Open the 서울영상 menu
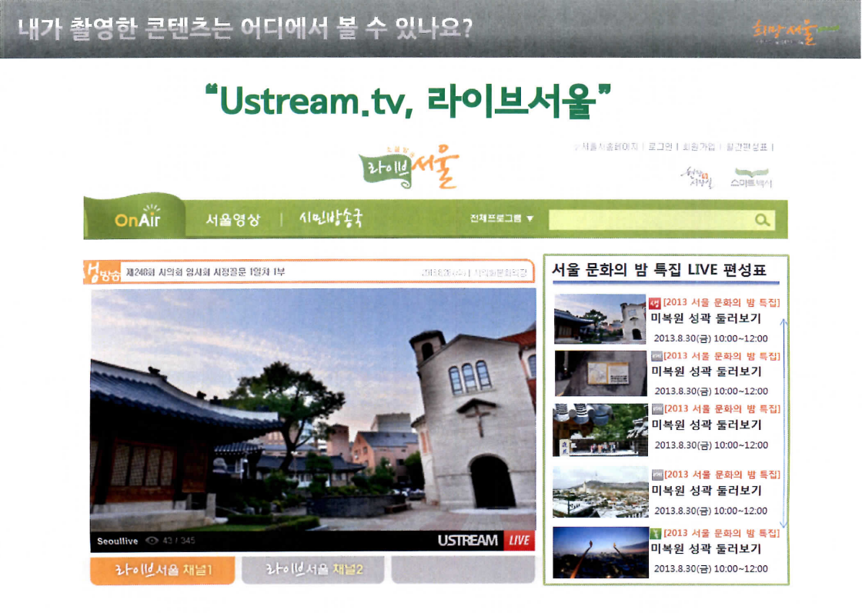The height and width of the screenshot is (616, 862). 232,220
